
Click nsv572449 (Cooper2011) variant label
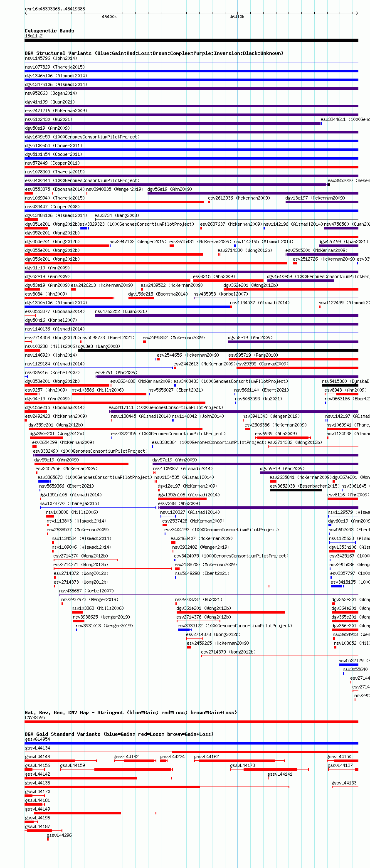52,163
